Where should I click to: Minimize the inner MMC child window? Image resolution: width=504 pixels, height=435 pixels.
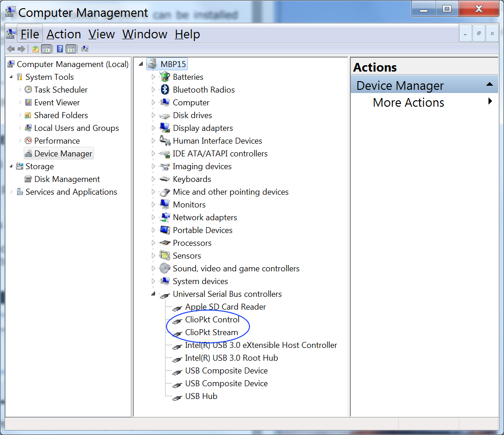point(465,33)
